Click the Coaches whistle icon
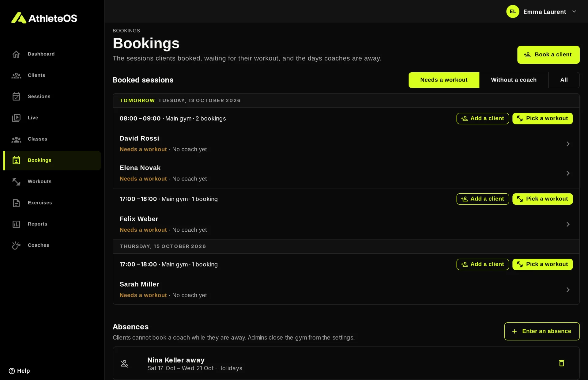The width and height of the screenshot is (588, 380). tap(16, 245)
